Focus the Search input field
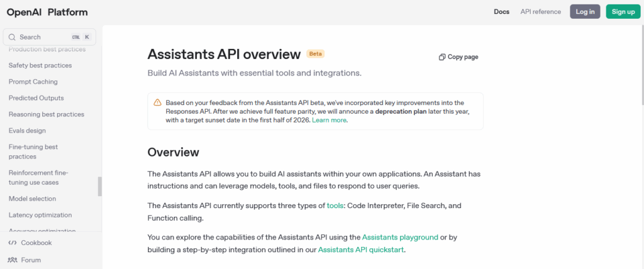Image resolution: width=644 pixels, height=269 pixels. [x=49, y=37]
